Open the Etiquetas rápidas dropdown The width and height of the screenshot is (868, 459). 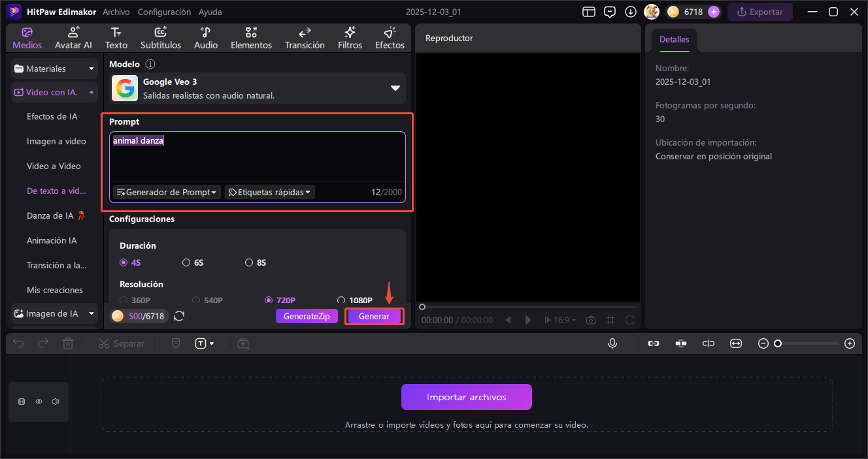click(270, 192)
